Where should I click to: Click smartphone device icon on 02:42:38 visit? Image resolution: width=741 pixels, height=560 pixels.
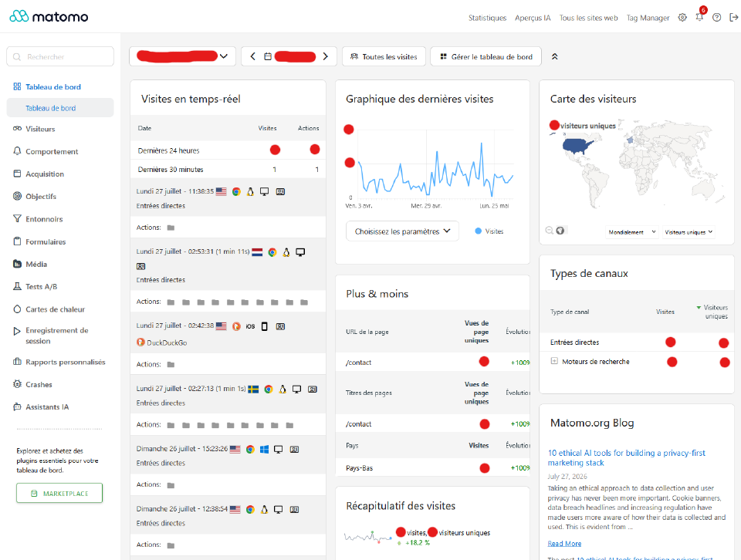point(265,326)
